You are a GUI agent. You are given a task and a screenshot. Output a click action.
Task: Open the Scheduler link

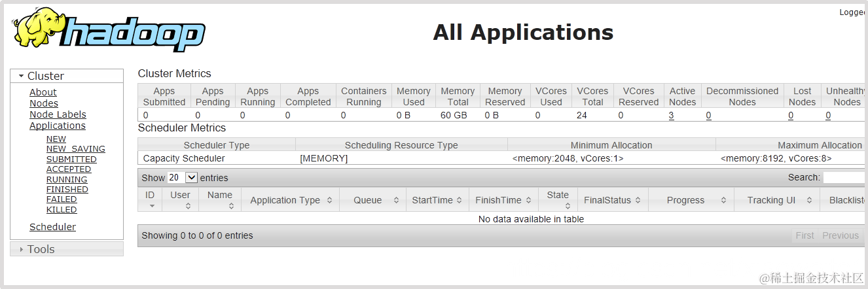(52, 227)
